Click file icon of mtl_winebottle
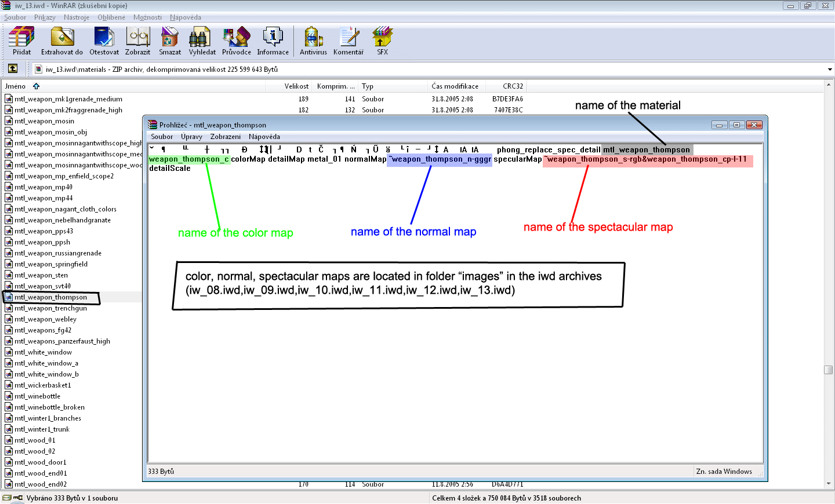Viewport: 835px width, 504px height. point(9,396)
